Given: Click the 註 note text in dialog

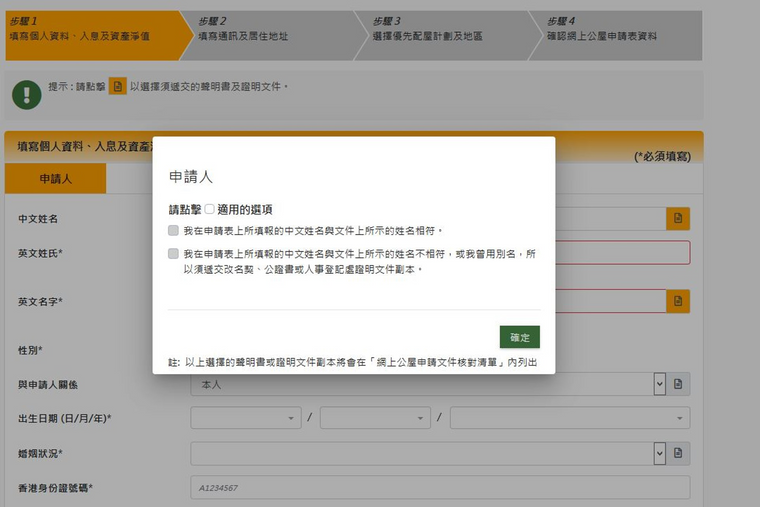Looking at the screenshot, I should point(353,363).
